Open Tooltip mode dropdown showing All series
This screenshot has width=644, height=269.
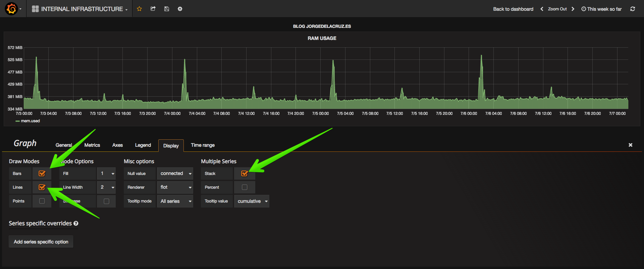(x=175, y=201)
